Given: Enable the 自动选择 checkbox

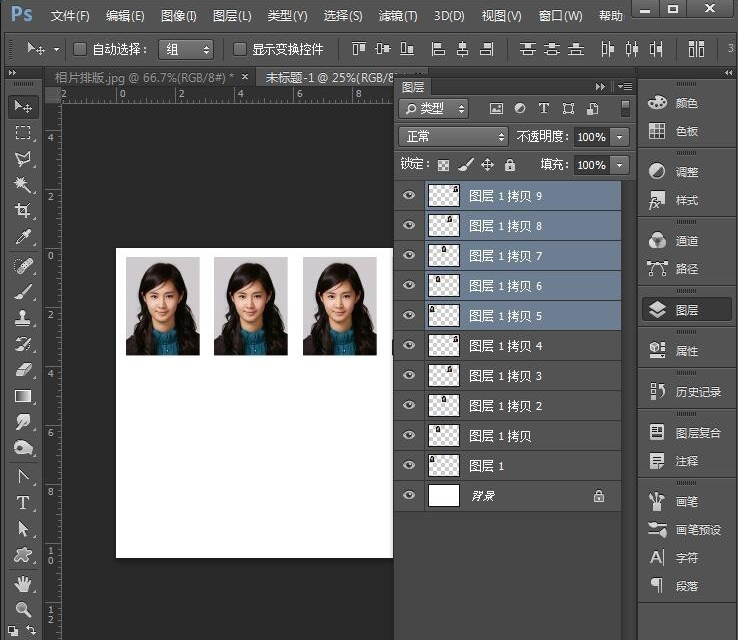Looking at the screenshot, I should pyautogui.click(x=80, y=49).
